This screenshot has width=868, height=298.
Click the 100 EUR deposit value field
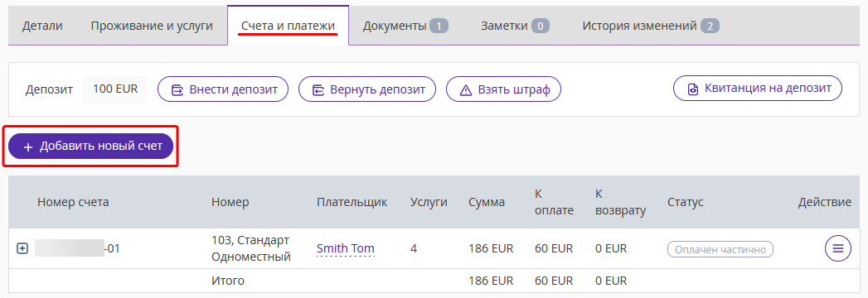pos(115,89)
